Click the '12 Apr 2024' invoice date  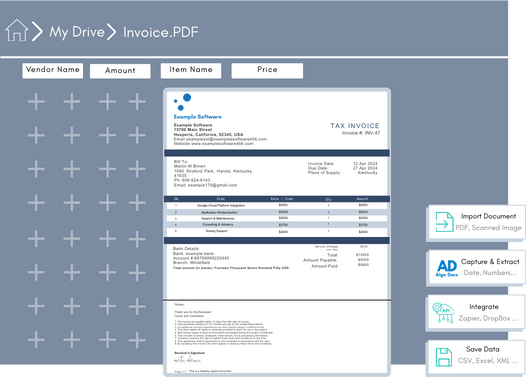365,164
